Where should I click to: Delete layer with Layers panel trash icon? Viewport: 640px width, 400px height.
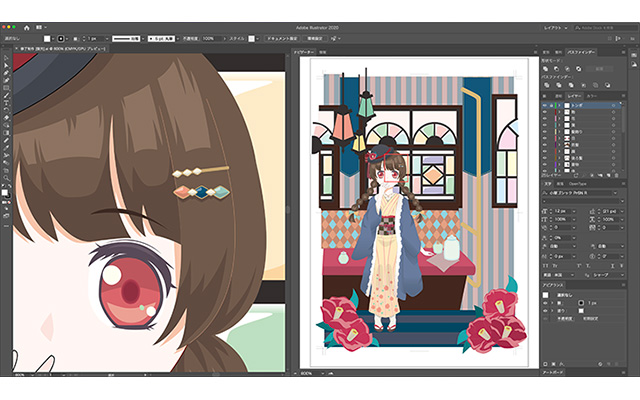pos(616,176)
